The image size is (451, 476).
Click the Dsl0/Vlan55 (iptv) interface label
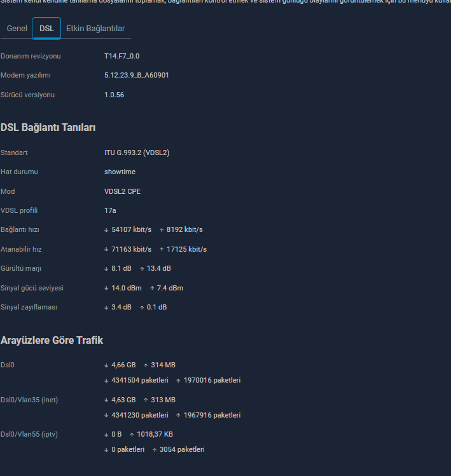coord(29,435)
